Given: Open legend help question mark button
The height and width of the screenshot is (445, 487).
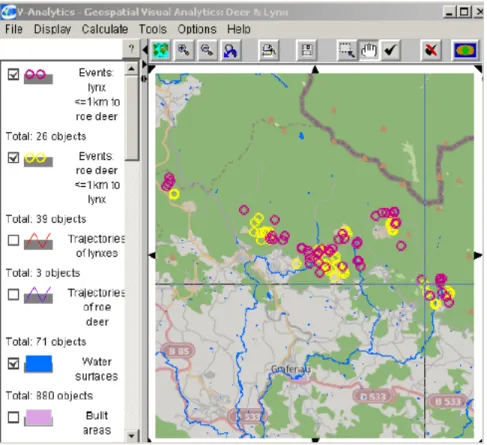Looking at the screenshot, I should pyautogui.click(x=131, y=49).
